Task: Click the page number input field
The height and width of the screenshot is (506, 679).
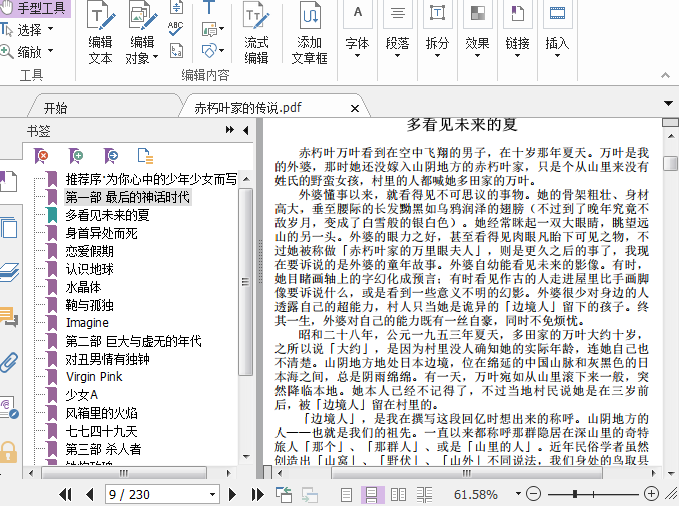Action: [154, 494]
